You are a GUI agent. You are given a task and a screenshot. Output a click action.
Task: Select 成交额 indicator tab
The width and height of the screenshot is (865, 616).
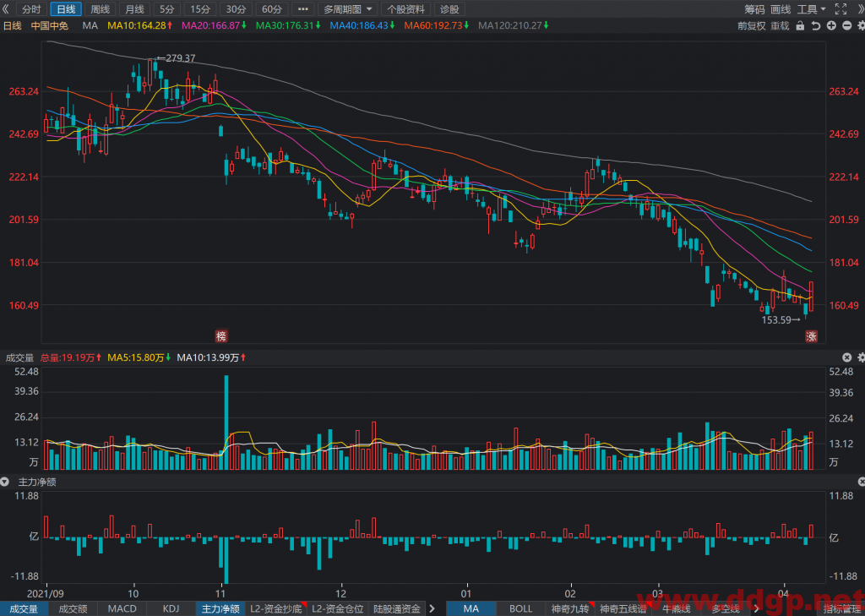(x=73, y=609)
